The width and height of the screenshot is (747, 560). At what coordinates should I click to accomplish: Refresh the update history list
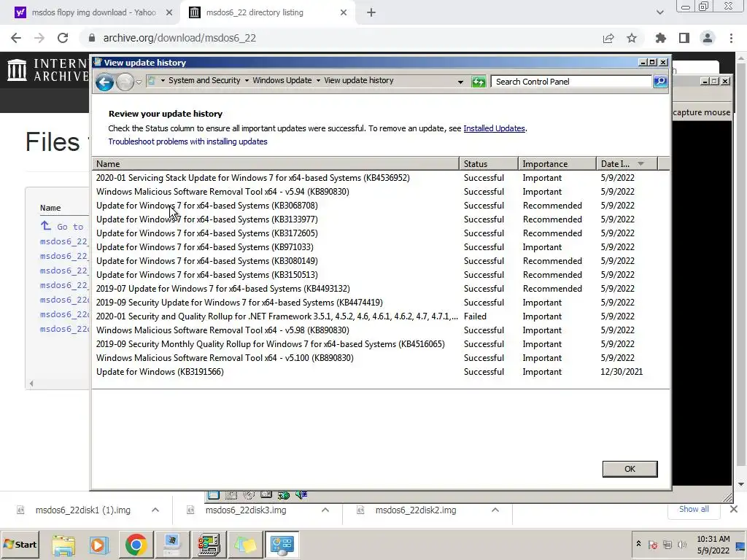pyautogui.click(x=478, y=82)
